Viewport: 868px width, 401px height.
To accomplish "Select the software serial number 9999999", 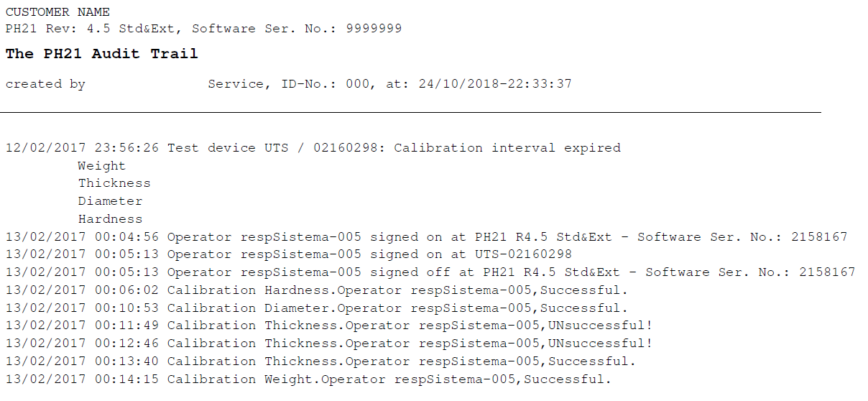I will pyautogui.click(x=374, y=29).
